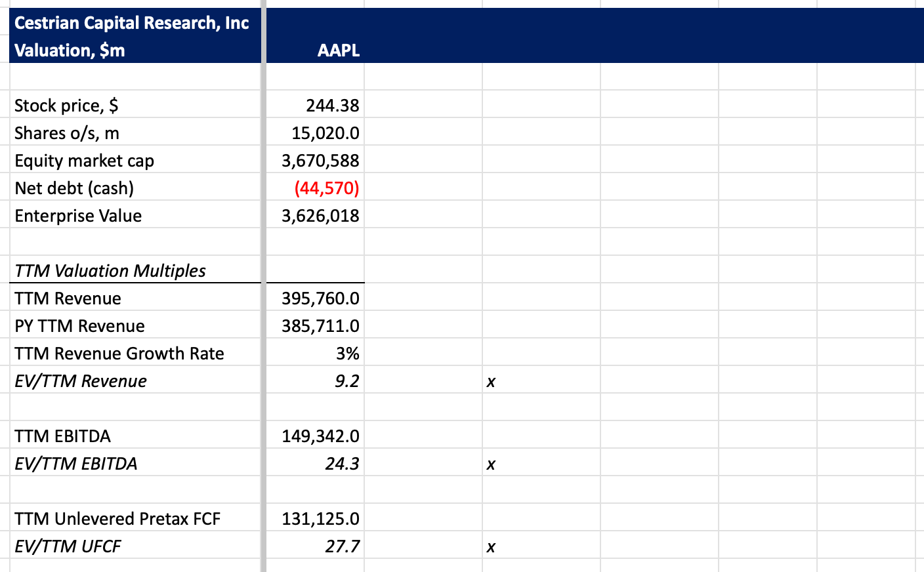
Task: Click the 'x' next to EV/TTM Revenue
Action: pos(491,382)
